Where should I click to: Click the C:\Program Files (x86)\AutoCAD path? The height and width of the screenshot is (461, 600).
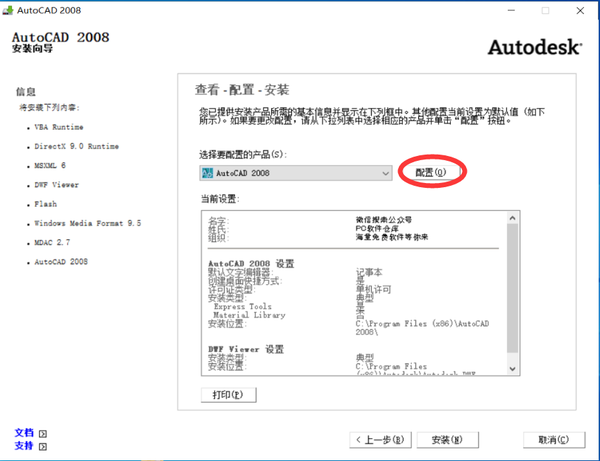click(x=422, y=327)
